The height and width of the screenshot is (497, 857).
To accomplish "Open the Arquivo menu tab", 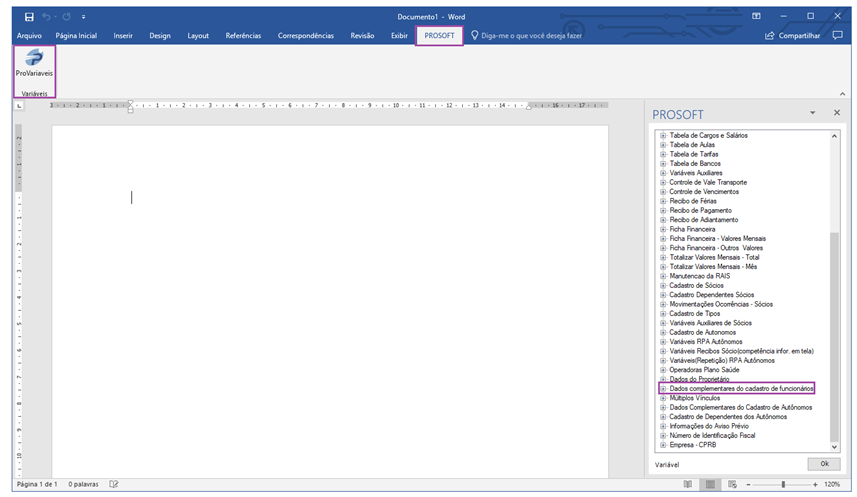I will pos(29,36).
